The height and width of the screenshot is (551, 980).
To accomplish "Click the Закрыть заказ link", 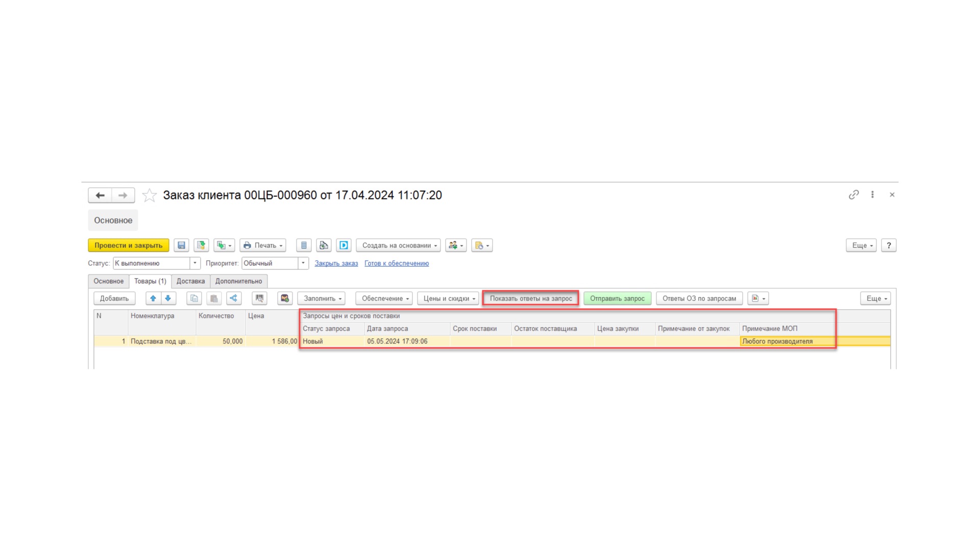I will click(x=336, y=263).
